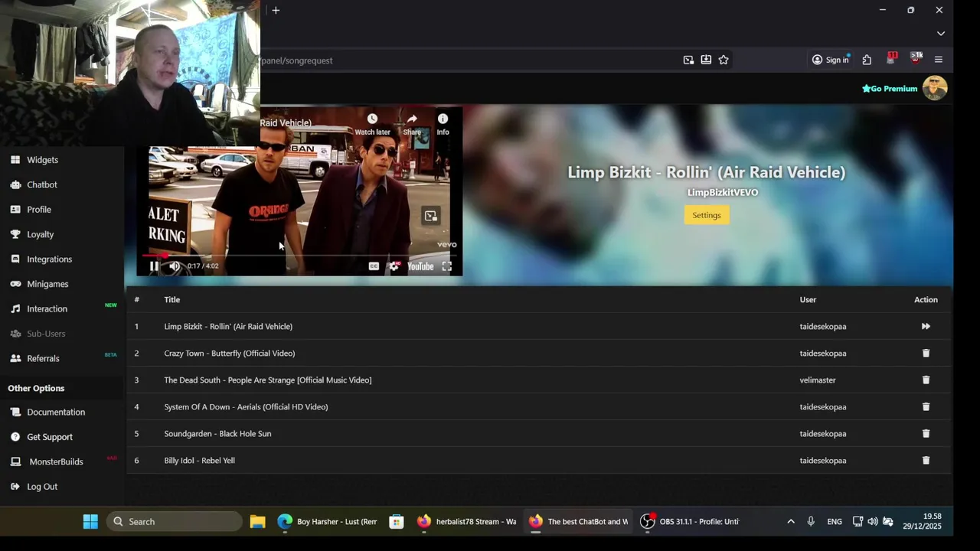Toggle closed captions on the video
Screen dimensions: 980x551
[374, 266]
